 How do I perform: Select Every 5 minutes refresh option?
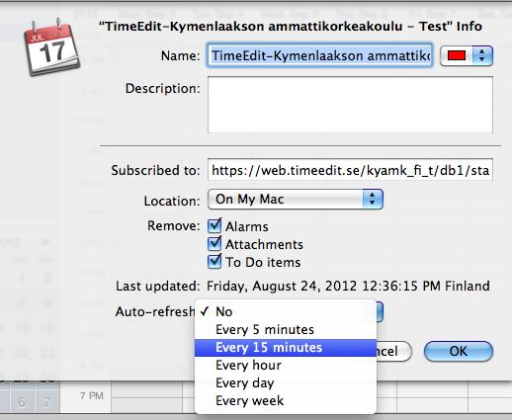tap(286, 329)
